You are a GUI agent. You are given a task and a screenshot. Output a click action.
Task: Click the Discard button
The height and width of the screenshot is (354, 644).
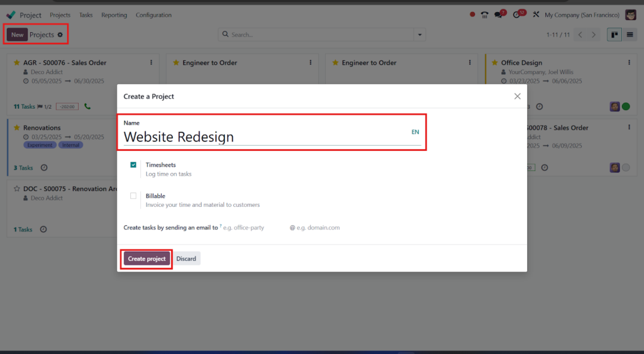[186, 258]
